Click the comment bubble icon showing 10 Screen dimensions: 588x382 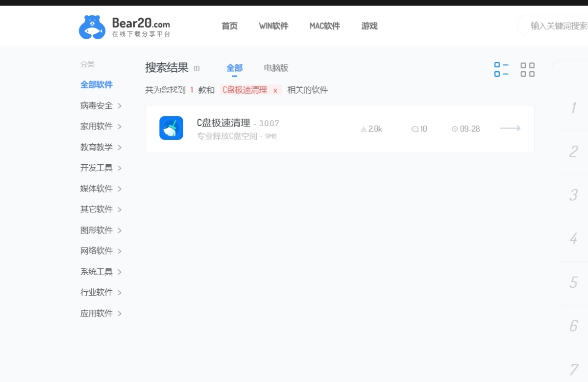(x=415, y=129)
